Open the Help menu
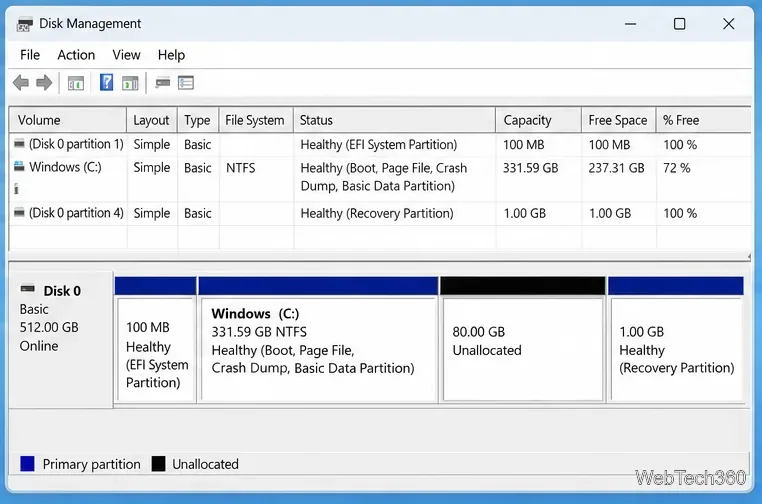The image size is (762, 504). (172, 55)
